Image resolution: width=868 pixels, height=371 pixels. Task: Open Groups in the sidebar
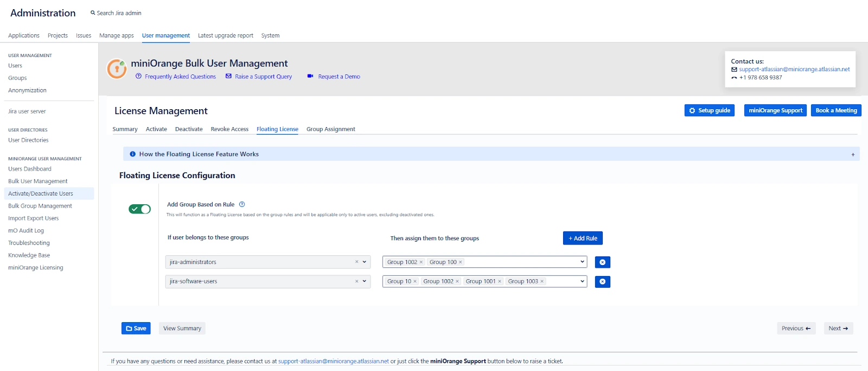coord(17,78)
